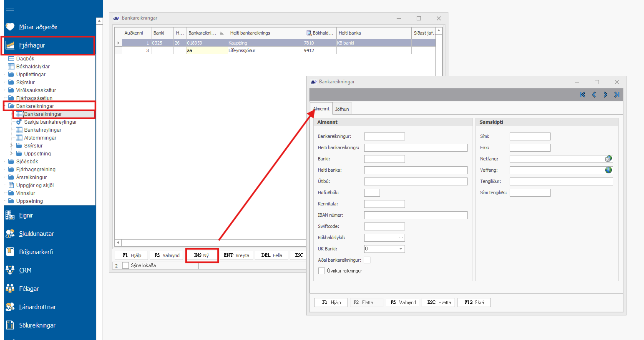
Task: Enable the Óvirkur reikningur checkbox
Action: [322, 271]
